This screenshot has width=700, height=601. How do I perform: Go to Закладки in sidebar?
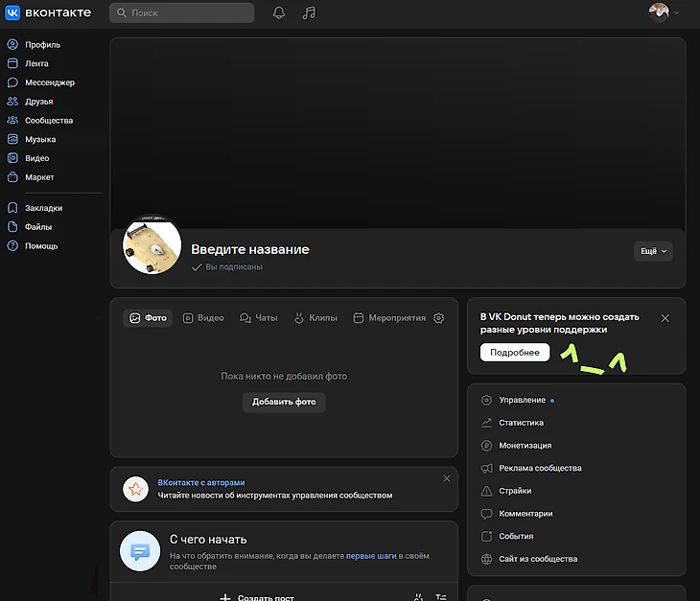coord(43,208)
